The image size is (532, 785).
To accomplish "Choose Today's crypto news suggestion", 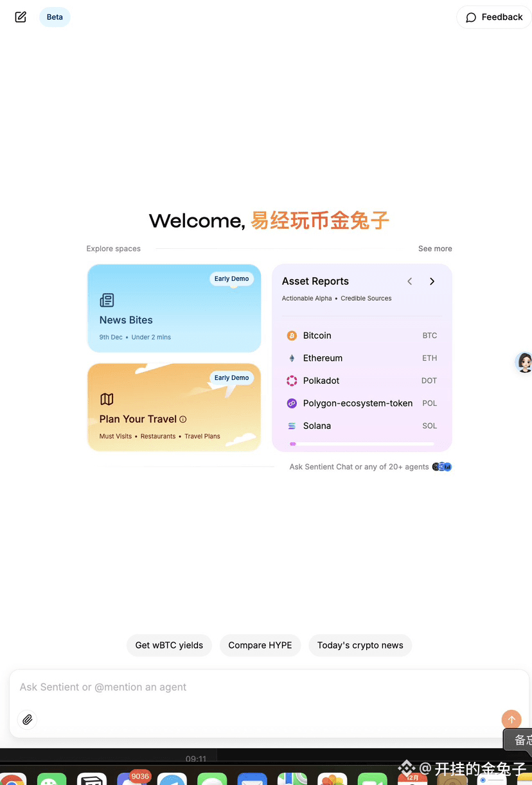I will [x=360, y=645].
